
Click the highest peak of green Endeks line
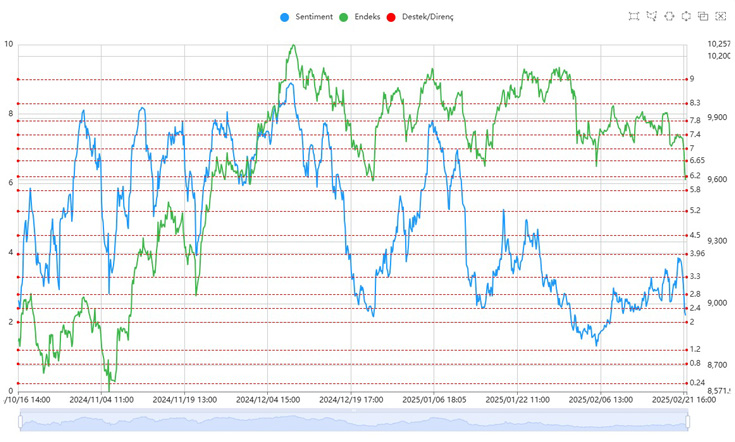coord(292,45)
